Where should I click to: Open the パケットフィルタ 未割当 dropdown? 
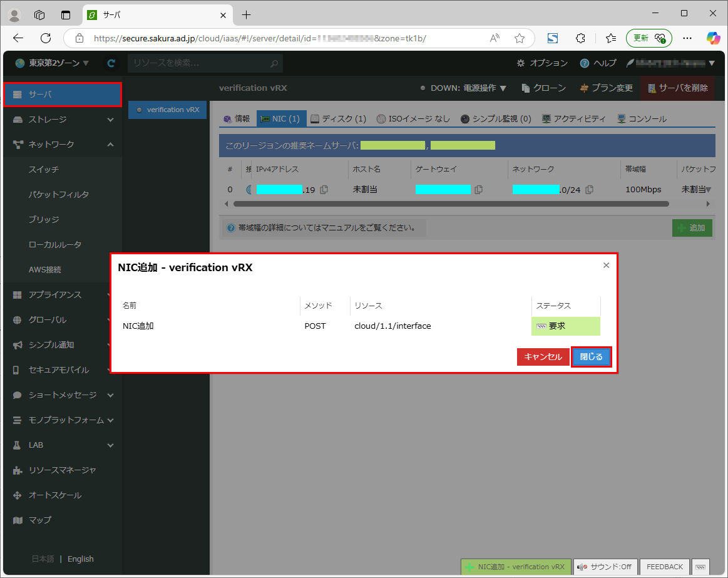click(697, 190)
